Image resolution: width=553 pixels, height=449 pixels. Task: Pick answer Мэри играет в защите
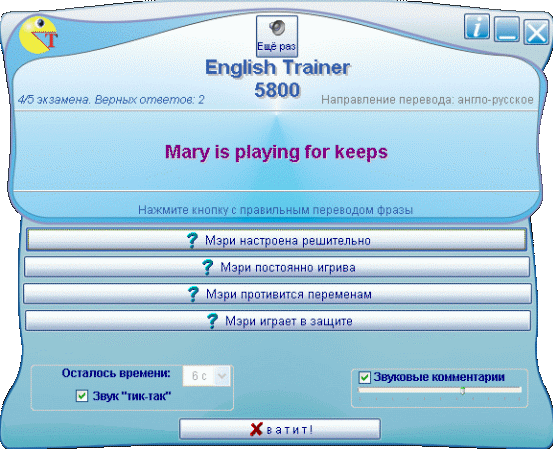coord(278,321)
